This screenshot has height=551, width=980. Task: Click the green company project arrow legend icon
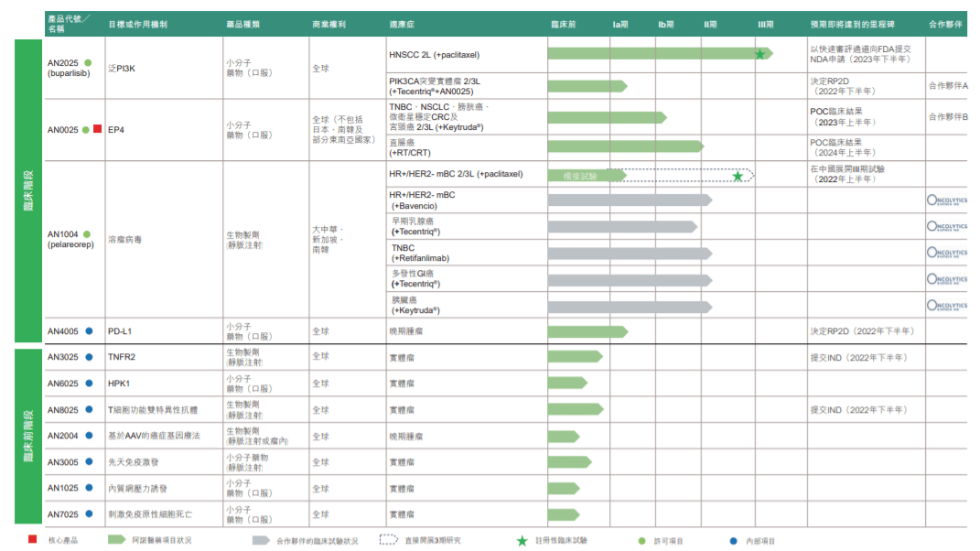pos(117,536)
